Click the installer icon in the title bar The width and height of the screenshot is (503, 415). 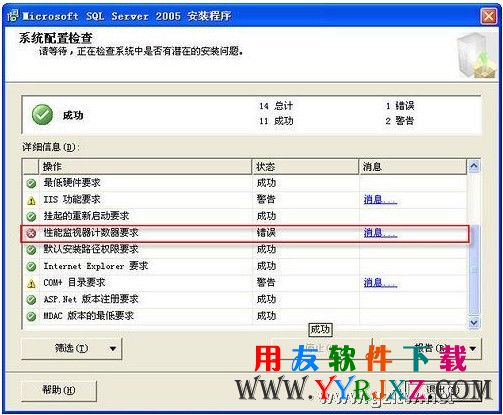(x=13, y=16)
